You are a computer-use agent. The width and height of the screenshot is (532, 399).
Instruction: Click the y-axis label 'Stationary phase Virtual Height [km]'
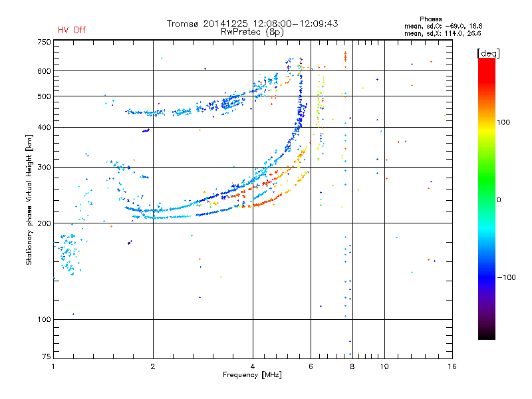tap(29, 199)
